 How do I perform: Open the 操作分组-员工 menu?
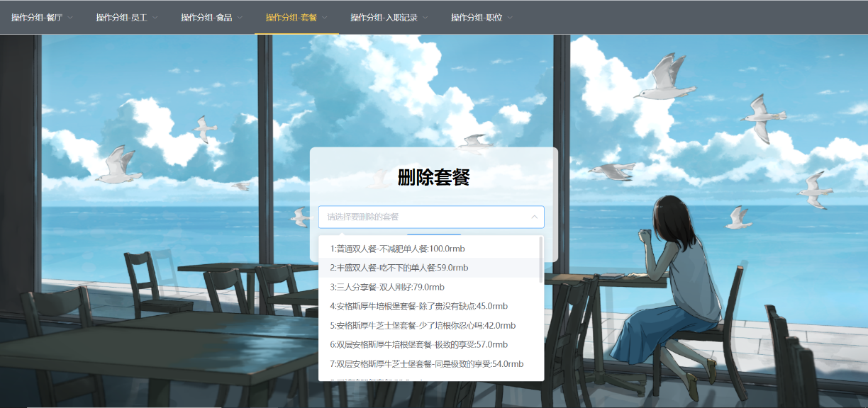point(127,18)
